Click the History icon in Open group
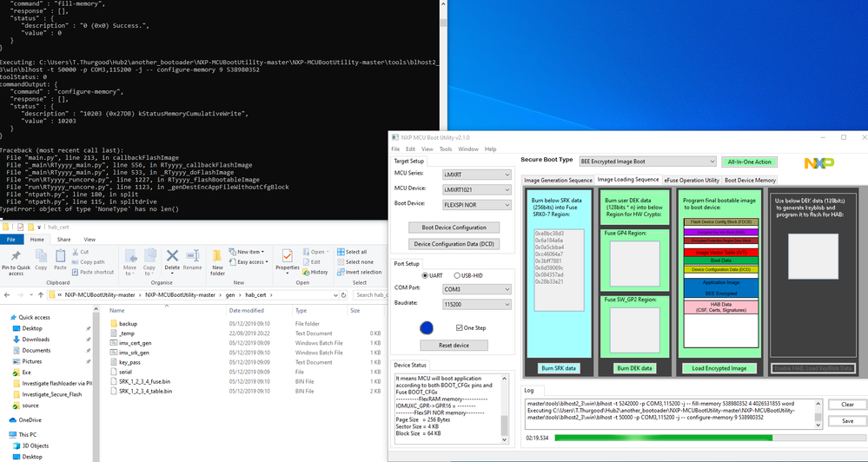The width and height of the screenshot is (868, 462). 315,272
